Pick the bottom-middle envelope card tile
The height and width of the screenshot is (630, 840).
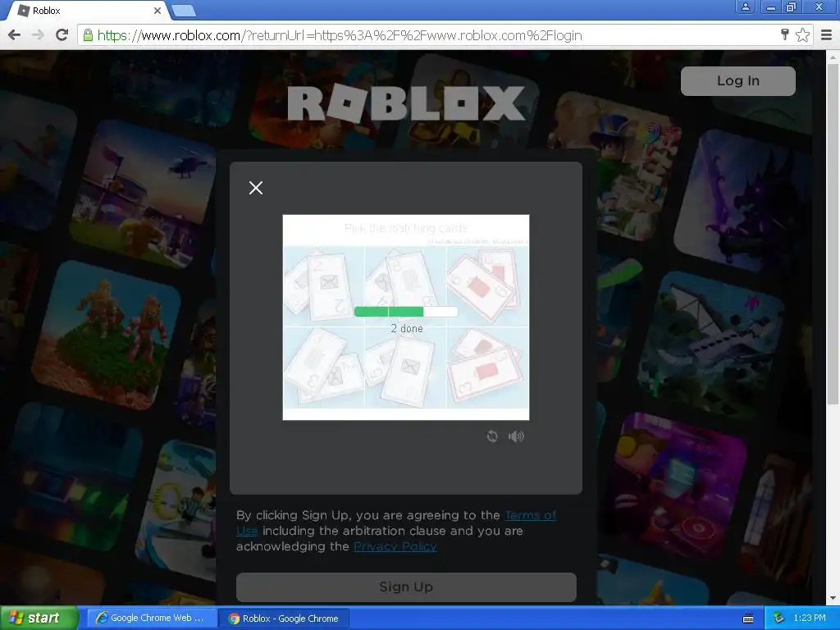(x=405, y=367)
